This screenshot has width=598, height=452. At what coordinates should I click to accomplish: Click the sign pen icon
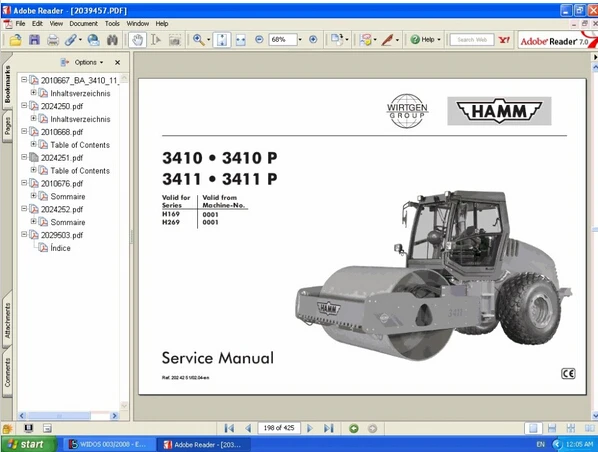(x=387, y=40)
